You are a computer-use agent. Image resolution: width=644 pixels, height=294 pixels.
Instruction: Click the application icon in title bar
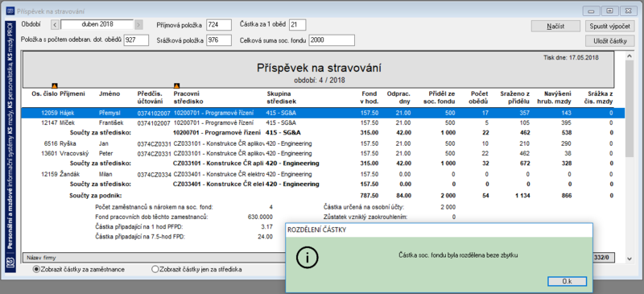click(x=10, y=11)
